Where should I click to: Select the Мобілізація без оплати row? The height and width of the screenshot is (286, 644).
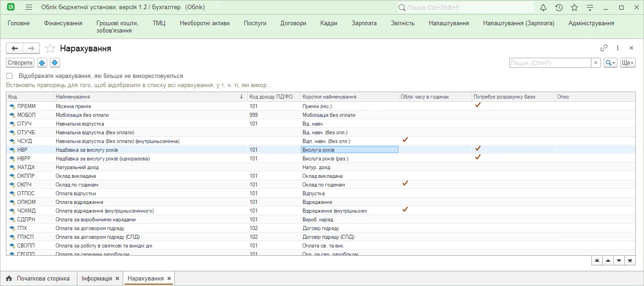tap(320, 115)
